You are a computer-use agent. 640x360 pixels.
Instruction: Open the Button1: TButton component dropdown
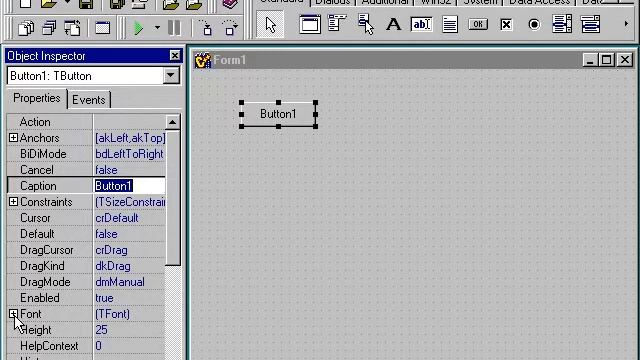click(171, 76)
